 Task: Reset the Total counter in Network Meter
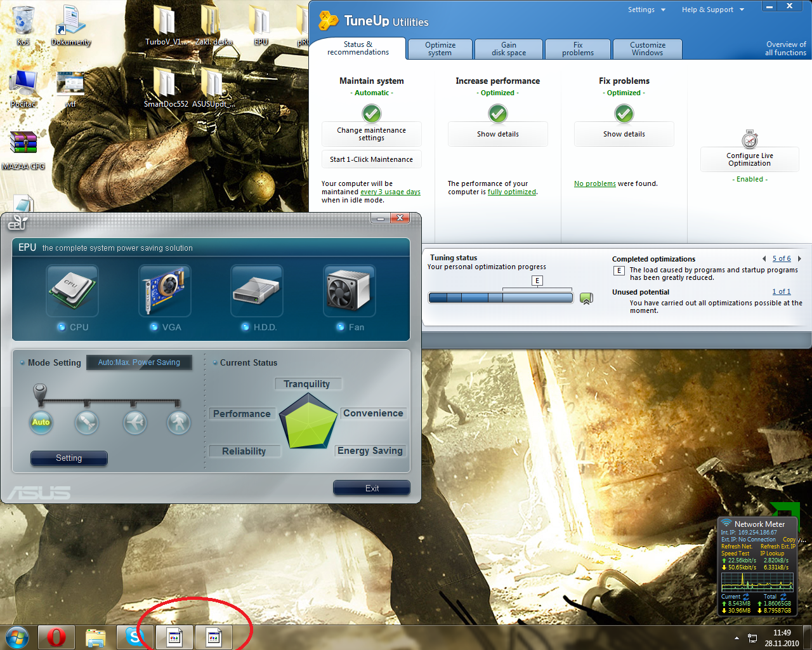783,597
